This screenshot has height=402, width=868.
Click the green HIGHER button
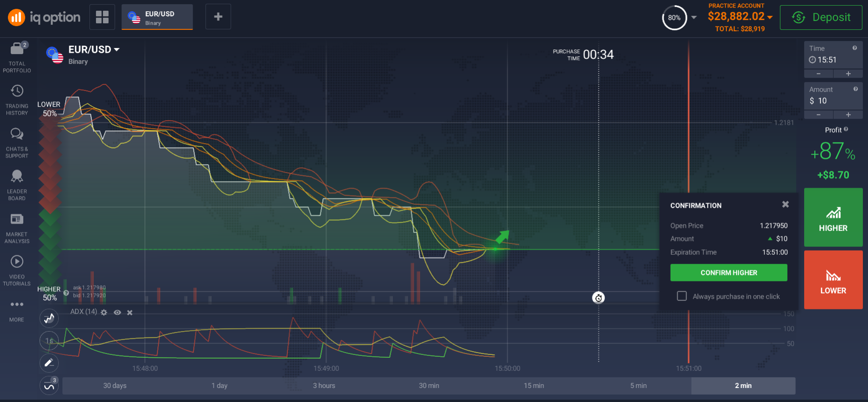tap(833, 218)
